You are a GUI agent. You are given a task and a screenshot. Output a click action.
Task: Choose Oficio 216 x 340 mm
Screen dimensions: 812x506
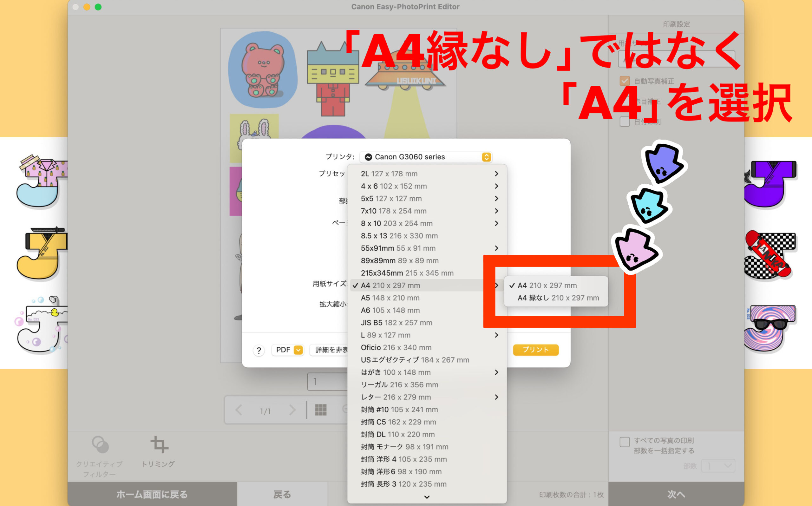(427, 347)
